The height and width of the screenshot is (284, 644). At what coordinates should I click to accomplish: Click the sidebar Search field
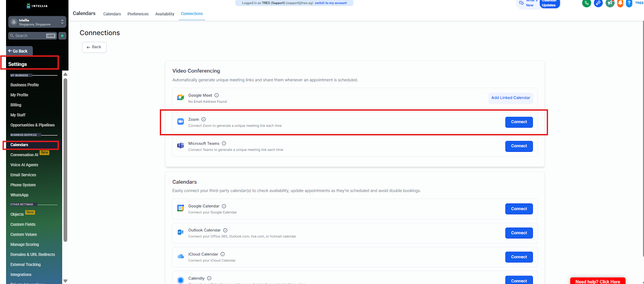coord(33,36)
